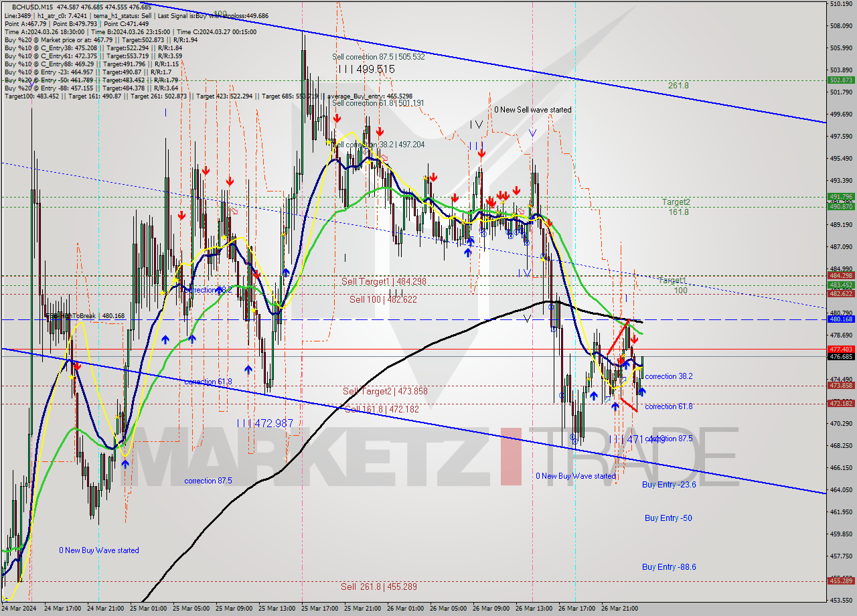857x616 pixels.
Task: Click the green '161.8' level label
Action: [x=678, y=212]
